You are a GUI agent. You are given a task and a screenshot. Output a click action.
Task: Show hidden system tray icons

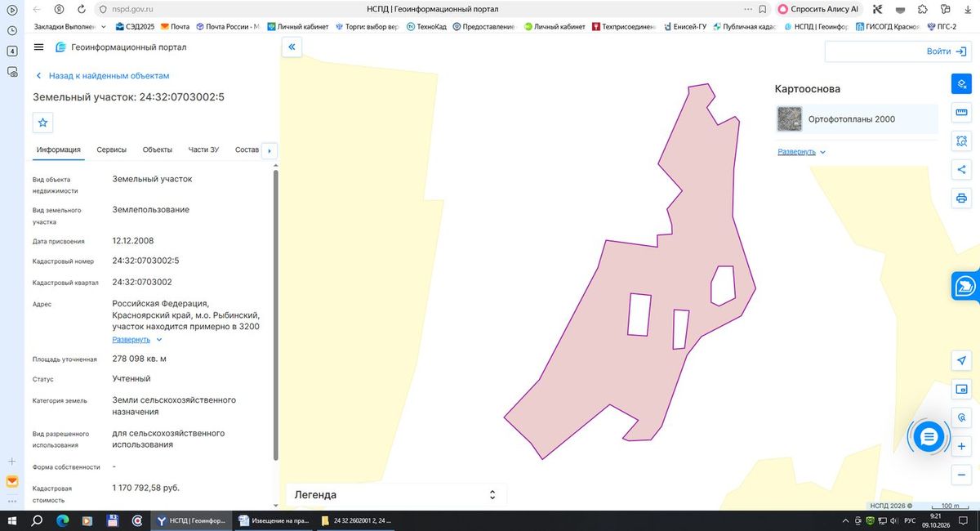pos(845,520)
